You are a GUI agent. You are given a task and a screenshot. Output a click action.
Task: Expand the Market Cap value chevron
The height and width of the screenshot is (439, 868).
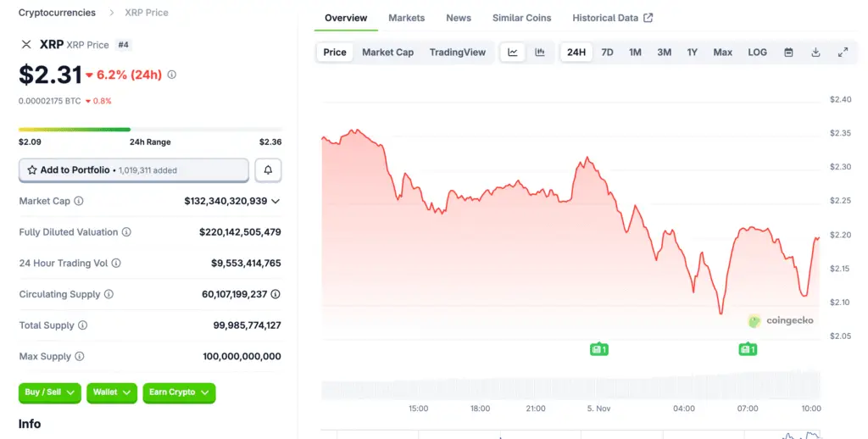275,202
